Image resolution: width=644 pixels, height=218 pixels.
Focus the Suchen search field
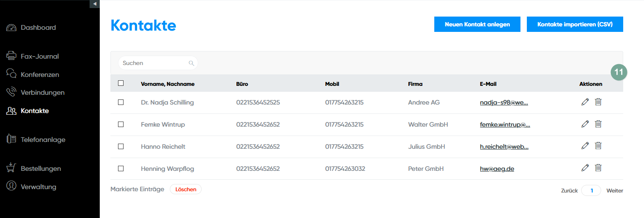153,63
